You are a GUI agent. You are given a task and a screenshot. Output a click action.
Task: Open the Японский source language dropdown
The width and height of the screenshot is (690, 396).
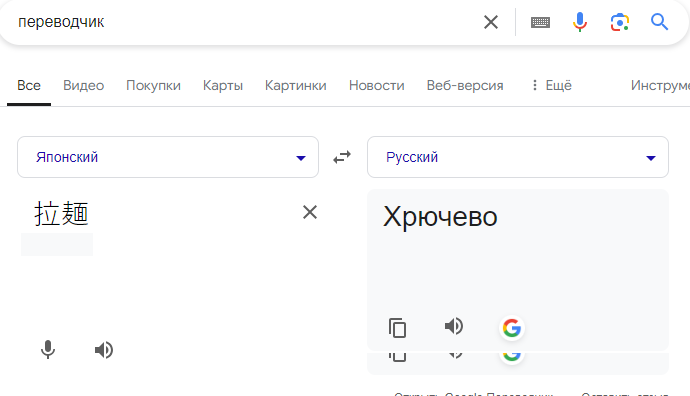[168, 157]
